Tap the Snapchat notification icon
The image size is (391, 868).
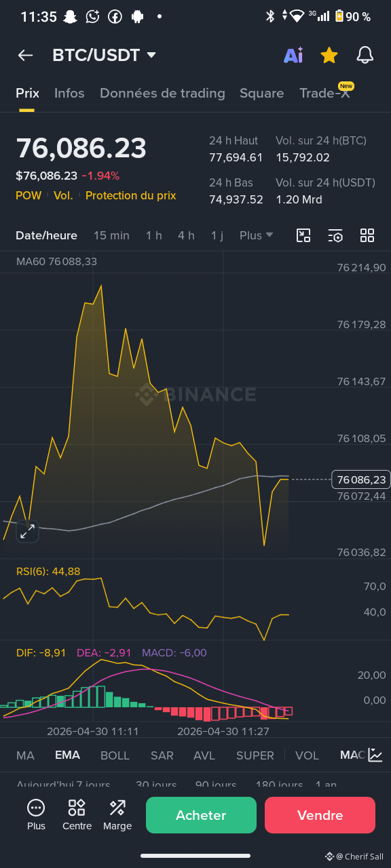pos(71,16)
